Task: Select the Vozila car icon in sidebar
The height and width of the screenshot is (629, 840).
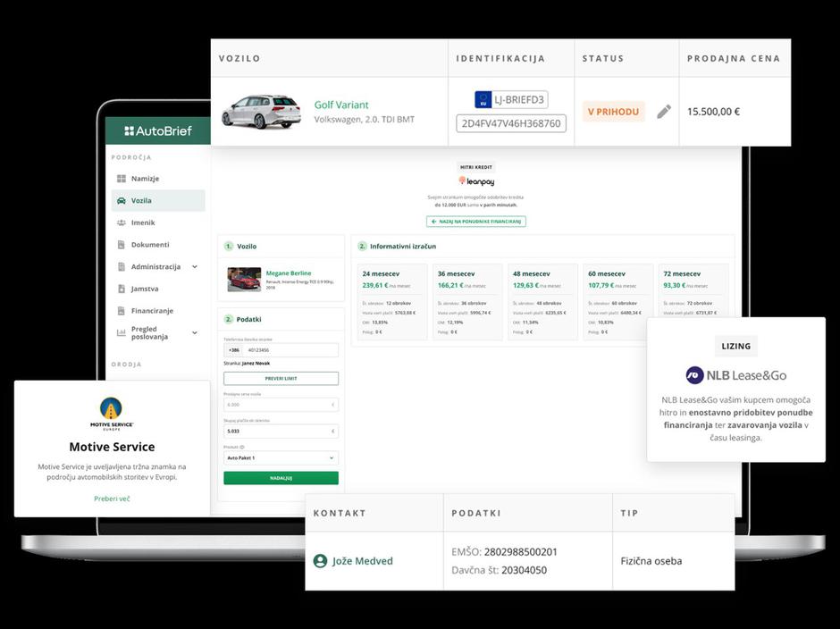Action: 121,201
